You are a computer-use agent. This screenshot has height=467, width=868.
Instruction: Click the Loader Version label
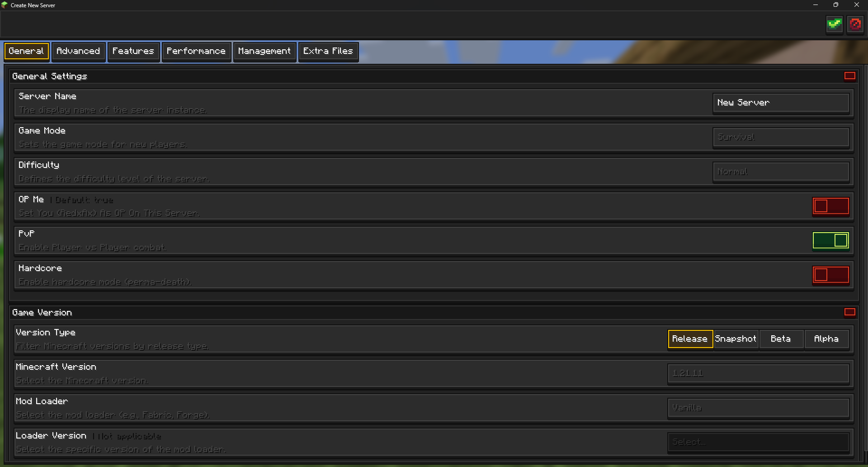[x=51, y=436]
